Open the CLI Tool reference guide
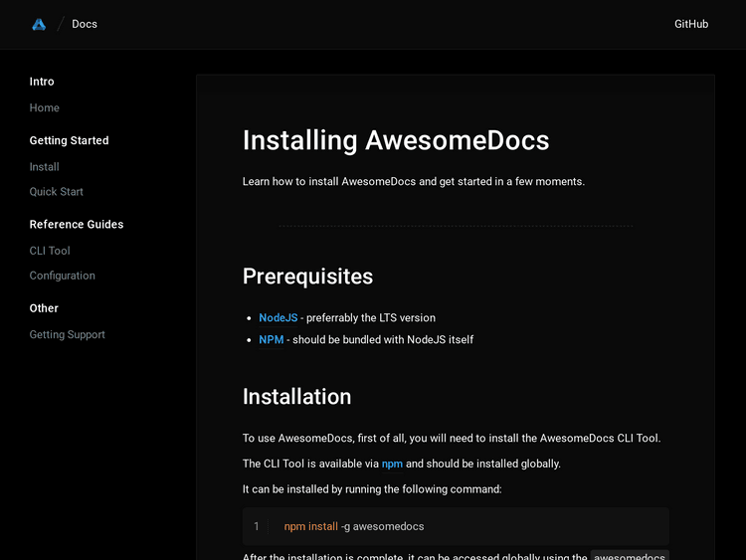 (x=50, y=251)
